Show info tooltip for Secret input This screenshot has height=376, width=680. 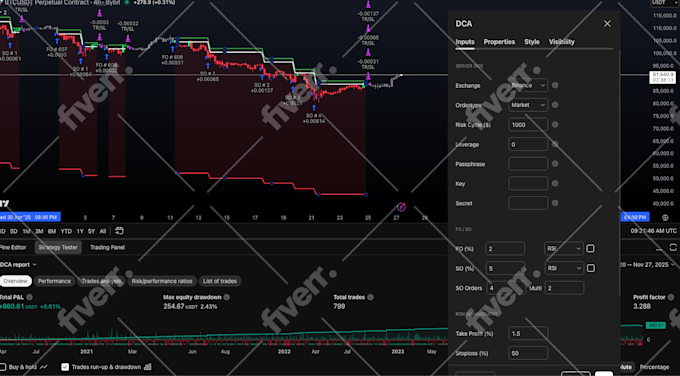[555, 203]
